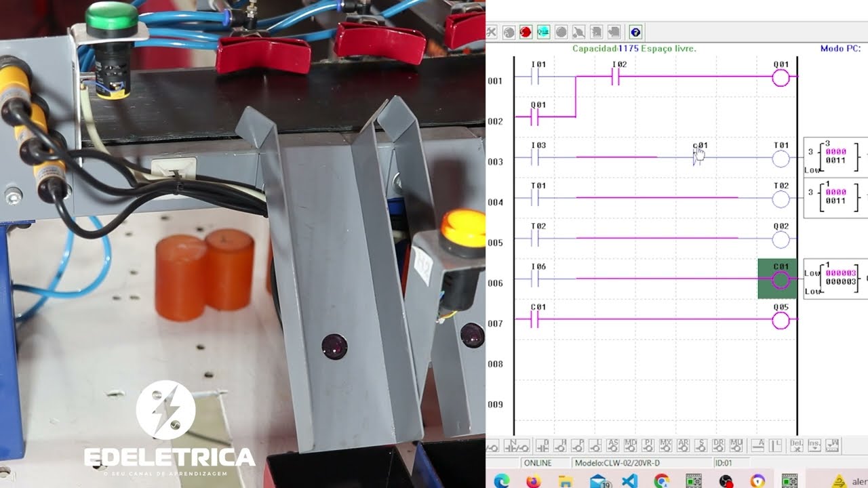Click the T02 timer parameter box
Image resolution: width=868 pixels, height=488 pixels.
[x=835, y=198]
